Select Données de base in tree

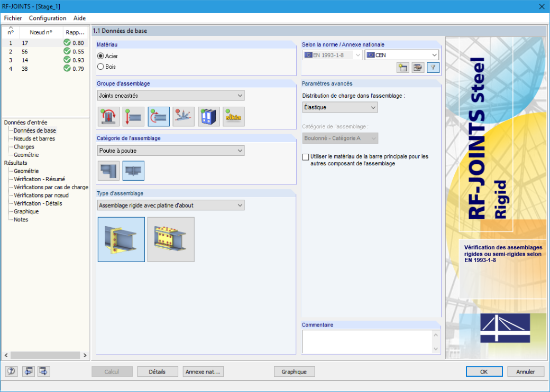click(x=35, y=130)
